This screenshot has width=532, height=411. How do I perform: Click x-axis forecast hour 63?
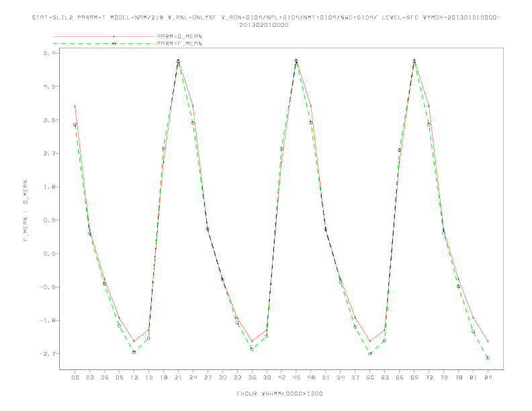(x=385, y=377)
